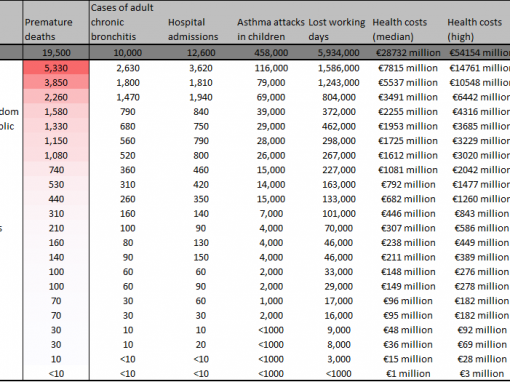Select the 'Health costs (high)' header
The image size is (510, 382).
coord(474,29)
